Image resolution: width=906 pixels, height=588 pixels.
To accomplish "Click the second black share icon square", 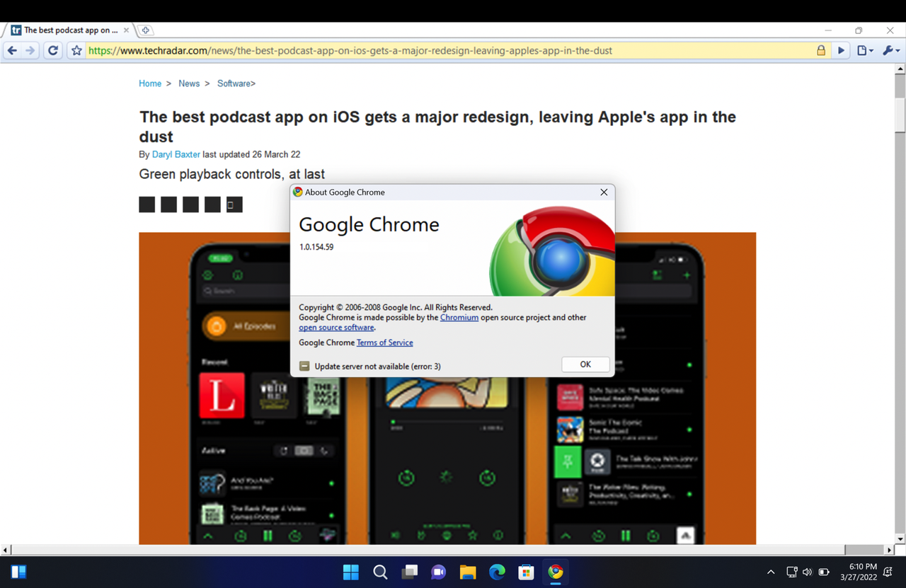I will click(168, 204).
